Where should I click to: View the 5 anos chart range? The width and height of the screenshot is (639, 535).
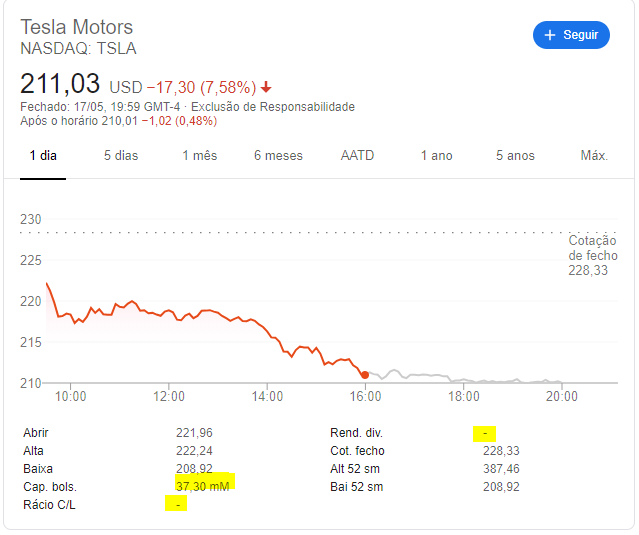(x=515, y=156)
